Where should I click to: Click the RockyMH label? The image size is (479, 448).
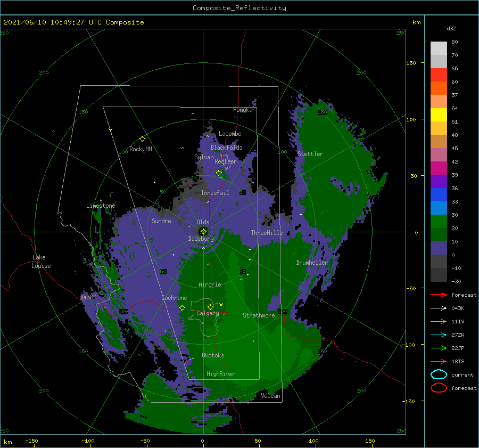click(141, 149)
